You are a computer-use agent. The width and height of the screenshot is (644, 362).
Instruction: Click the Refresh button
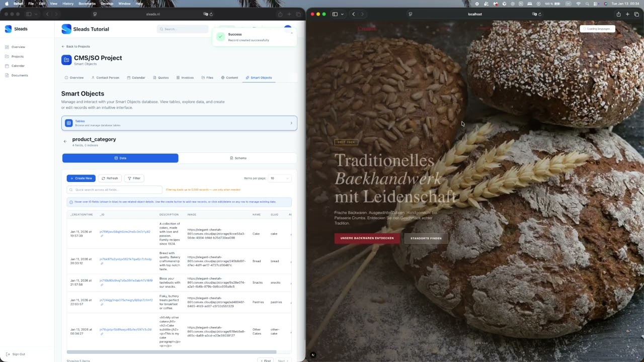click(x=110, y=178)
